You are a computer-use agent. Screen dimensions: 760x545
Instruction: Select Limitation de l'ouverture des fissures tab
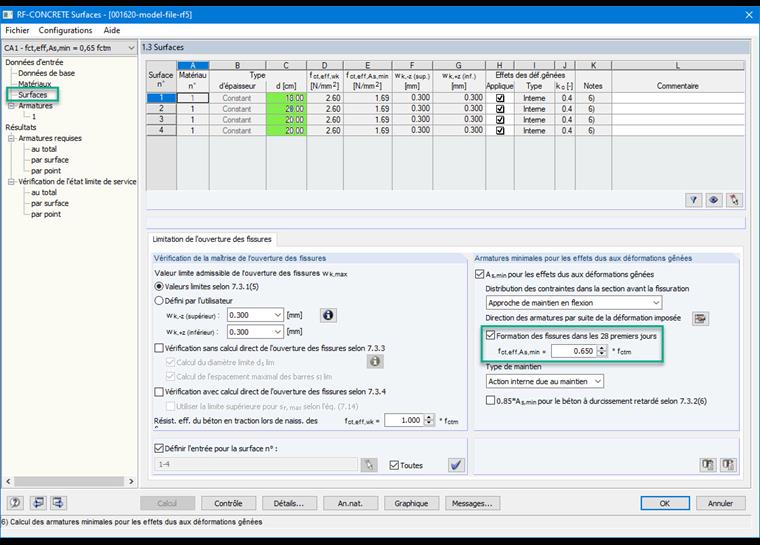coord(212,239)
